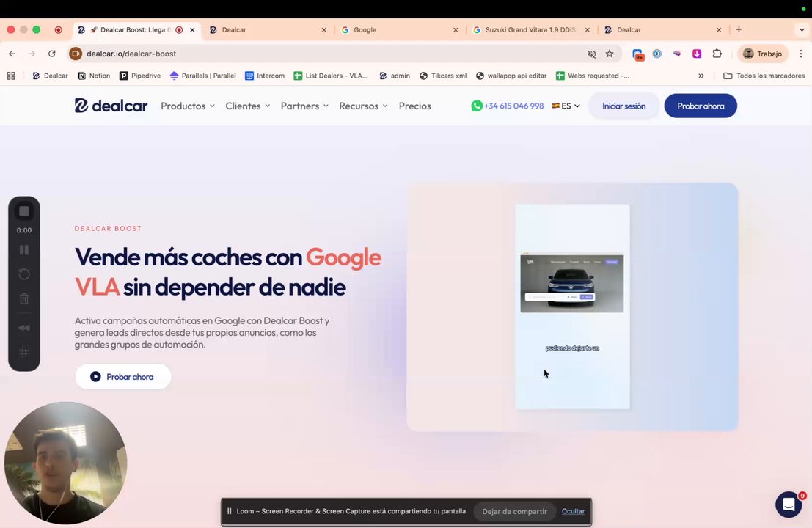Close the Dealcar Boost tab
The image size is (812, 528).
pos(192,30)
